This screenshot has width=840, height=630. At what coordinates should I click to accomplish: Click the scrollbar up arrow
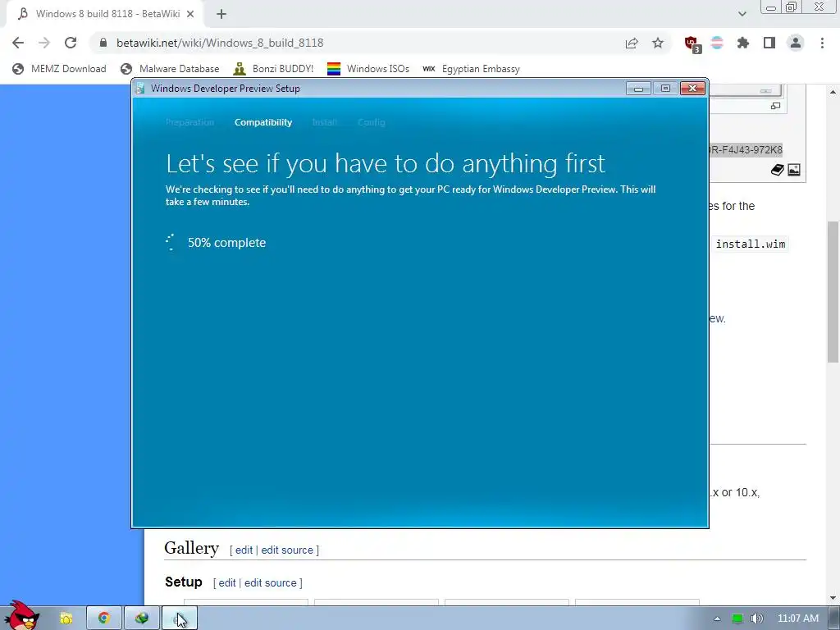point(833,92)
